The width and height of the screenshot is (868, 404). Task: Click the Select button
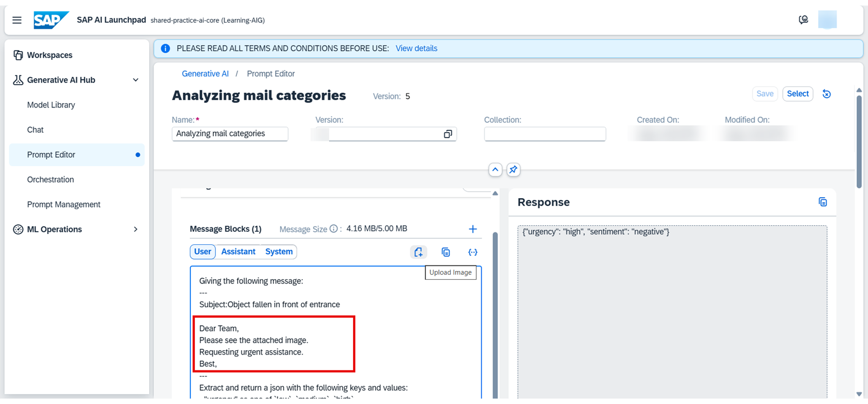coord(797,94)
